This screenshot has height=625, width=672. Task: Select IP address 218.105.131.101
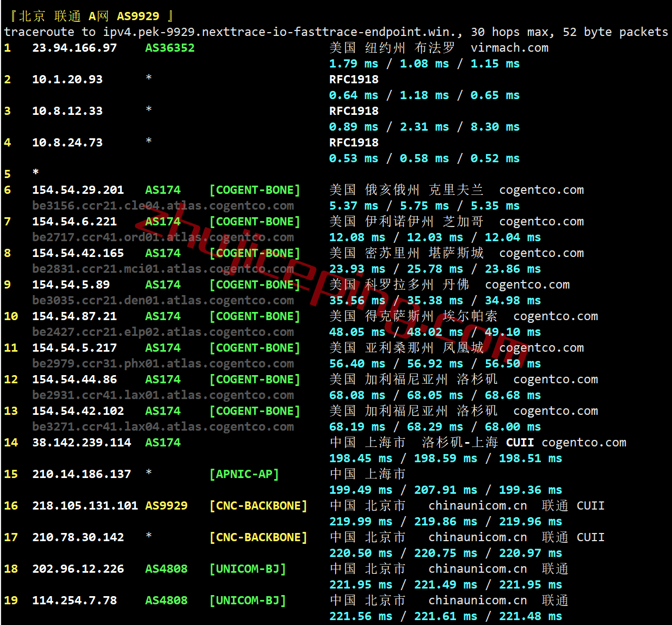[85, 506]
